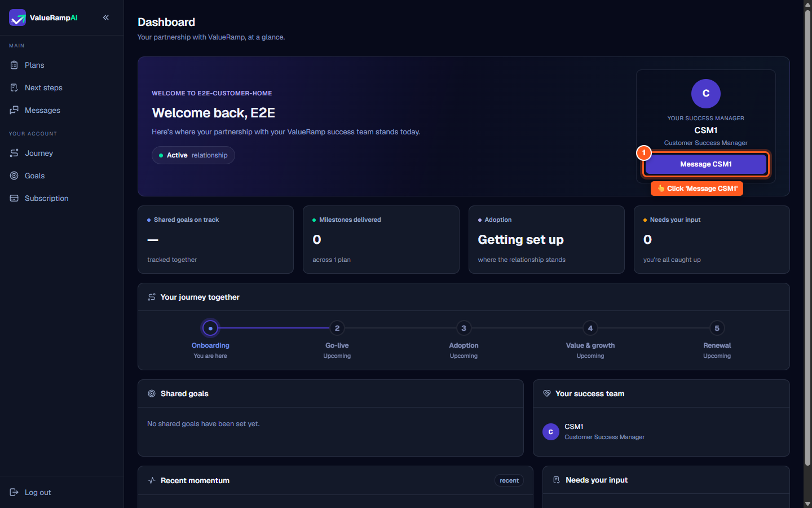Click the Message CSM1 button
Viewport: 812px width, 508px height.
point(706,164)
